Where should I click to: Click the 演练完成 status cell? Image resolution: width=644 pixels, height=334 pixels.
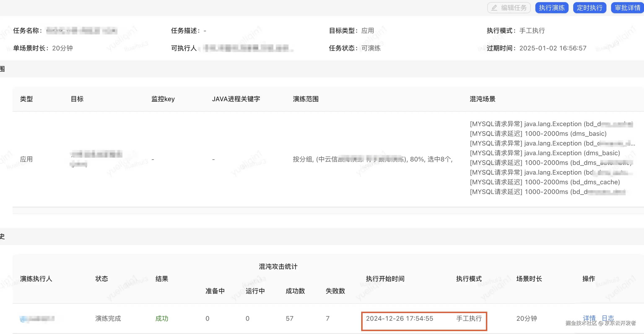pyautogui.click(x=108, y=318)
